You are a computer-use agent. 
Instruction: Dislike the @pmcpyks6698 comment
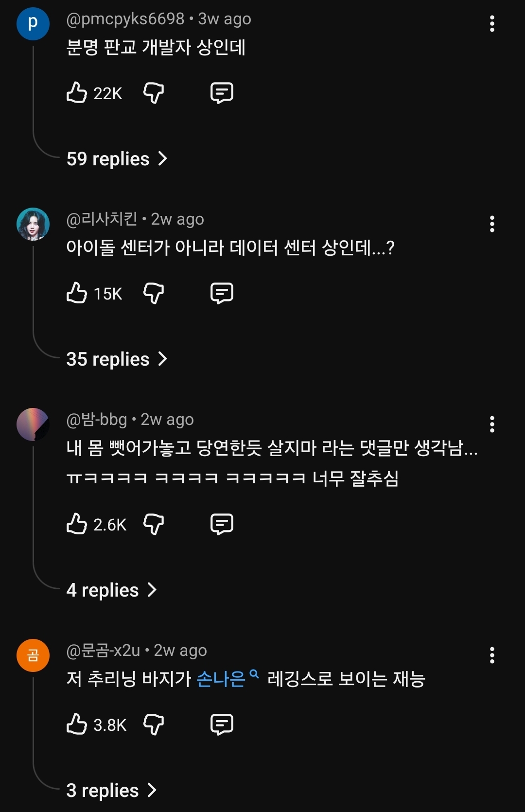[x=154, y=92]
